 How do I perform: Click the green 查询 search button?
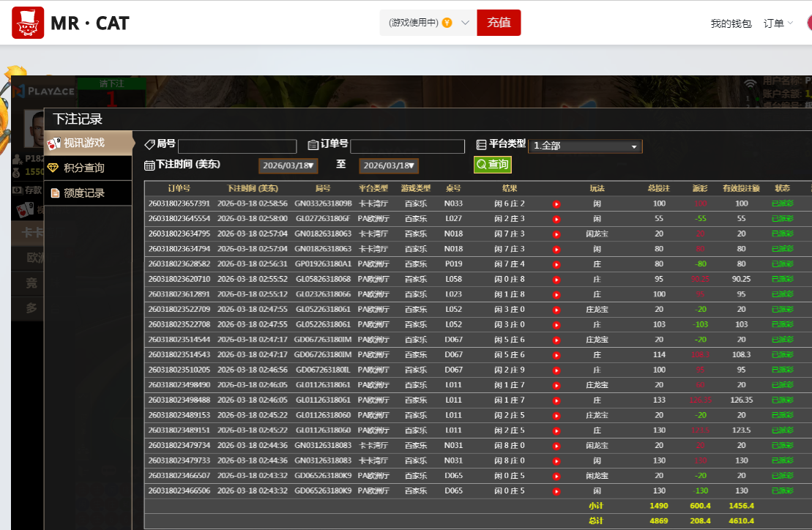click(x=492, y=165)
